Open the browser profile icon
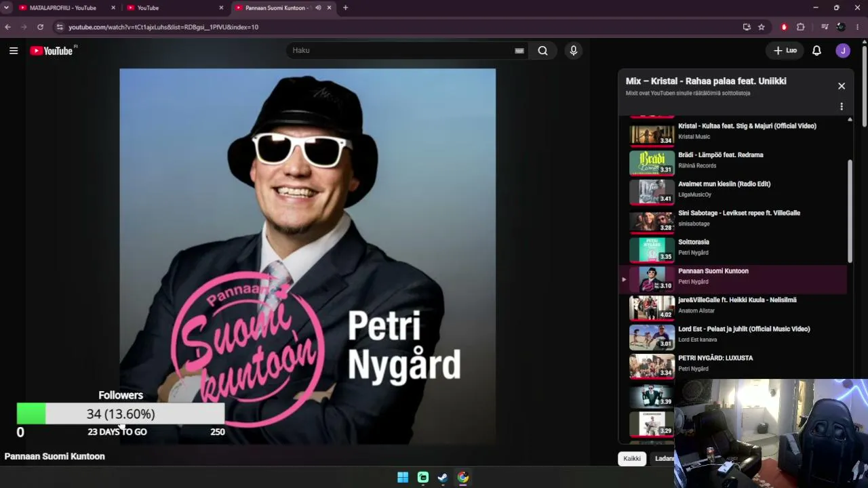This screenshot has height=488, width=868. pyautogui.click(x=841, y=27)
